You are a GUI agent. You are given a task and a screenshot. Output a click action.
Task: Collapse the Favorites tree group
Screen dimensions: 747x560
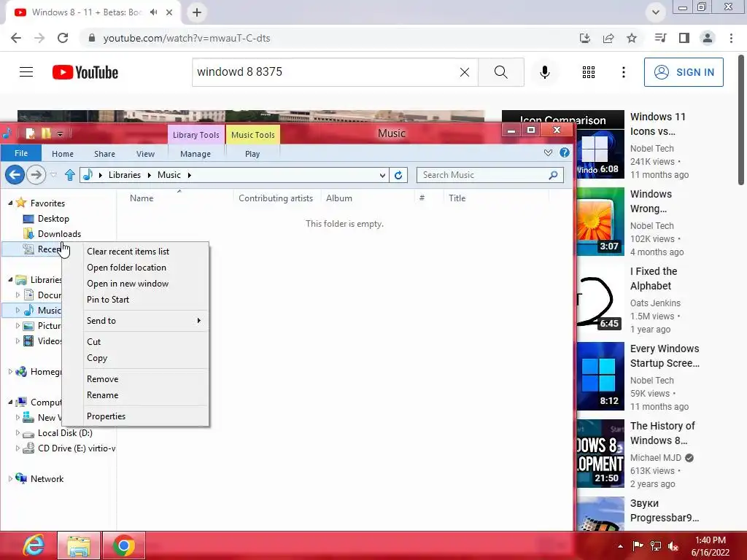[x=10, y=203]
